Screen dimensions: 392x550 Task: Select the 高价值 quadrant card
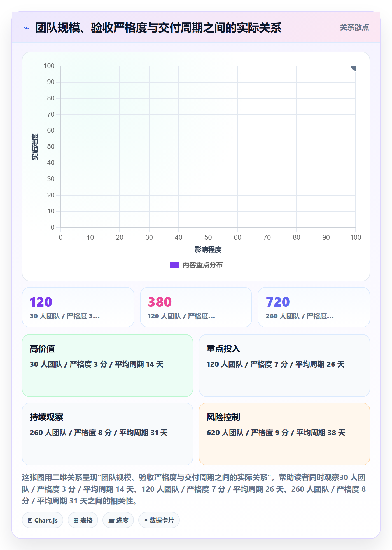tap(108, 366)
